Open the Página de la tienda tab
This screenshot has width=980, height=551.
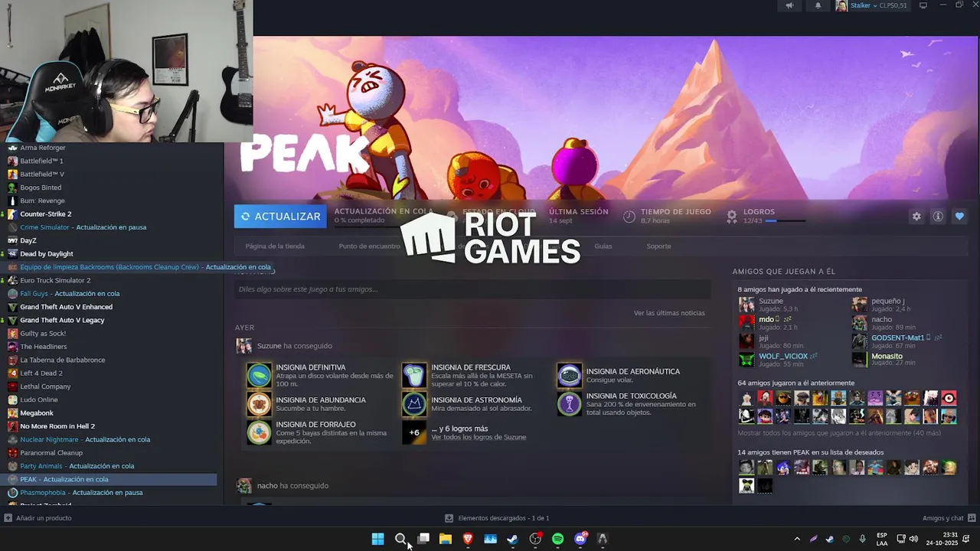[x=275, y=246]
